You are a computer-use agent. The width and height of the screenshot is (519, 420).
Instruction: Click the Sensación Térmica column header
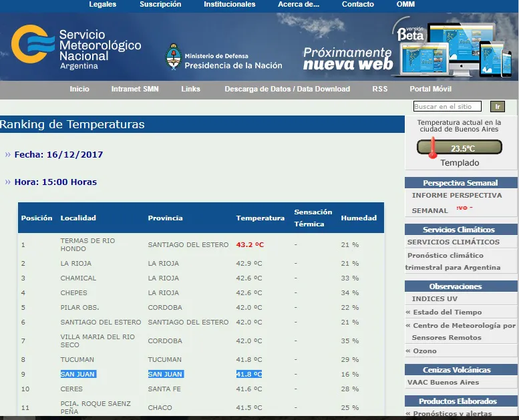point(313,218)
